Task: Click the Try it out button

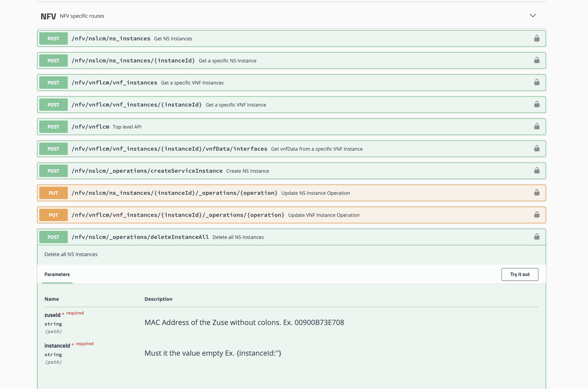Action: tap(520, 274)
